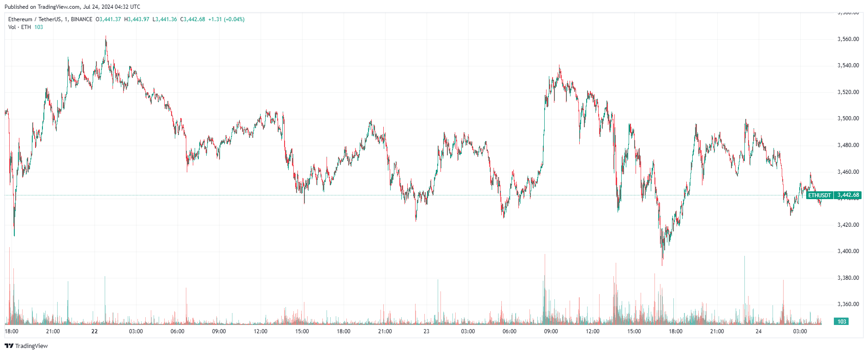Click the 3,540.00 price axis label
Viewport: 868px width, 354px height.
[848, 65]
